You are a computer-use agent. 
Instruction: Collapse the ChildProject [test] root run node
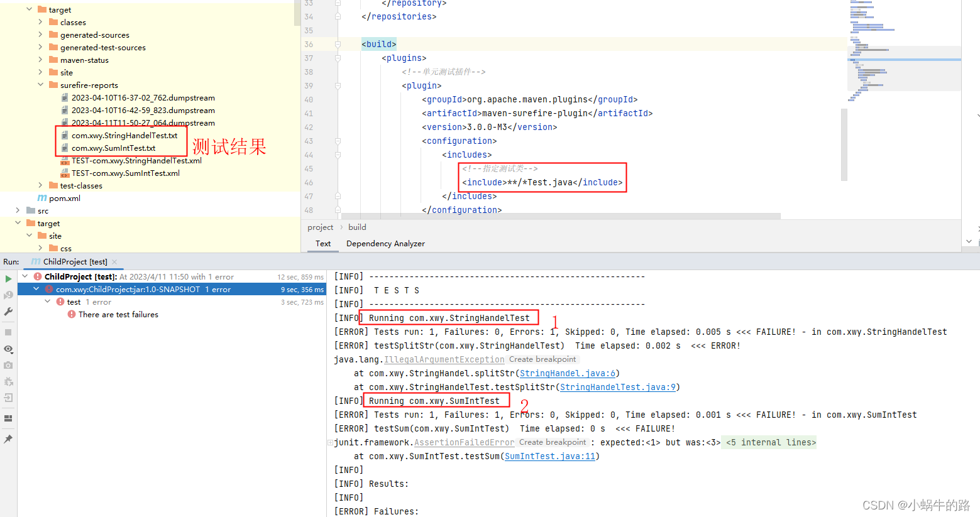coord(25,276)
